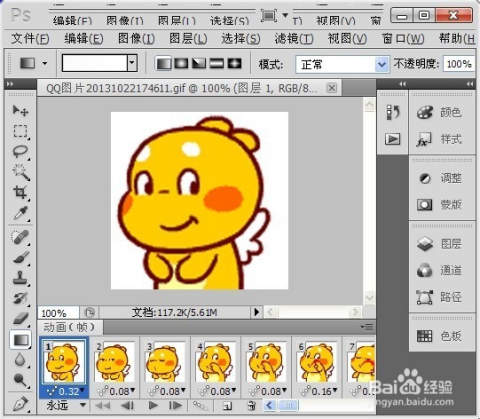The height and width of the screenshot is (419, 480).
Task: Select the Eyedropper tool
Action: pyautogui.click(x=20, y=213)
